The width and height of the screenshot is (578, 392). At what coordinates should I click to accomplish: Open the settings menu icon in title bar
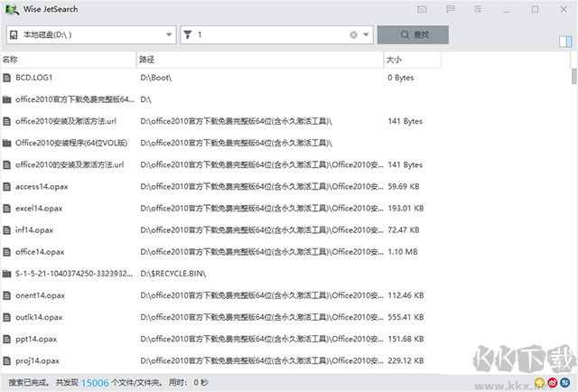(x=478, y=10)
